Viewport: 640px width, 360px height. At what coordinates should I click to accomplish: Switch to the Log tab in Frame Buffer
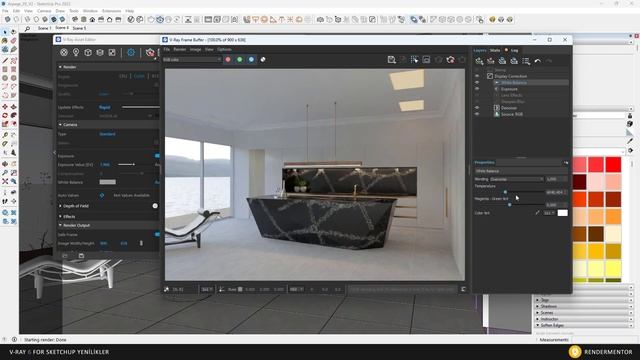coord(514,50)
